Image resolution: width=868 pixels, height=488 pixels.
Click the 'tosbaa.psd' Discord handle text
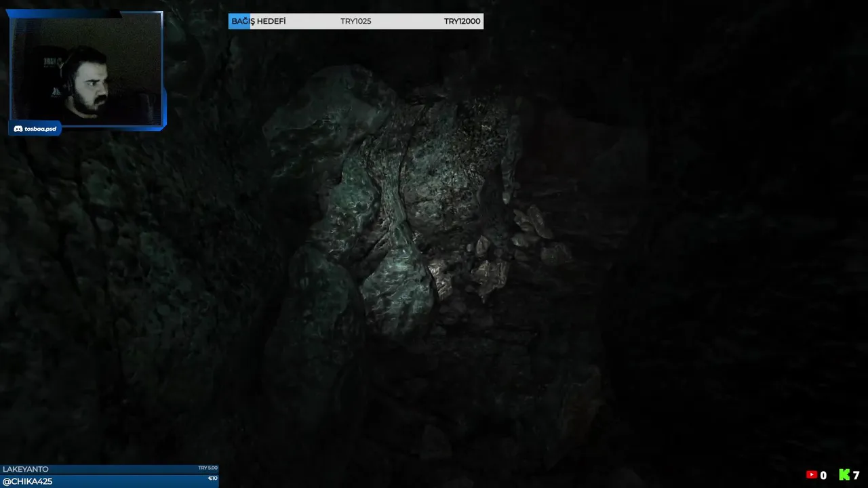click(x=40, y=129)
